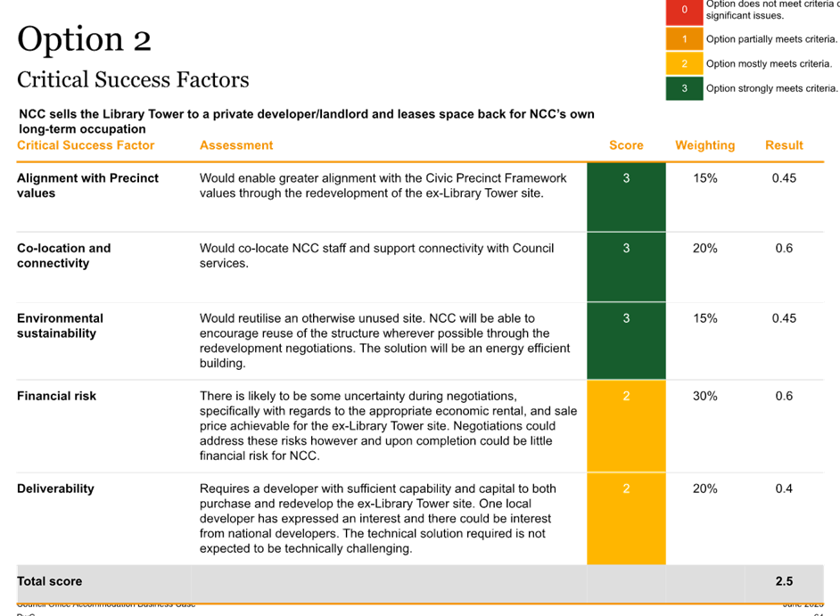
Task: Click the assessment starting "Requires a developer"
Action: pyautogui.click(x=378, y=519)
